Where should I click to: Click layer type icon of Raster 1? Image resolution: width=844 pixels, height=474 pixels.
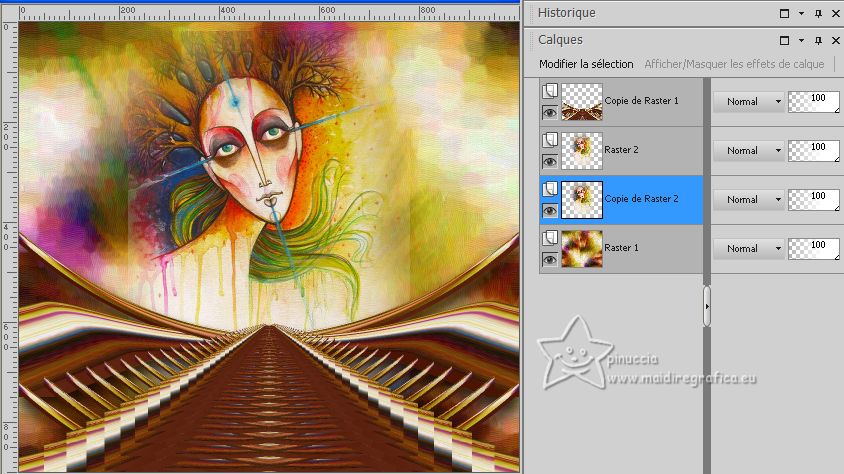click(550, 238)
